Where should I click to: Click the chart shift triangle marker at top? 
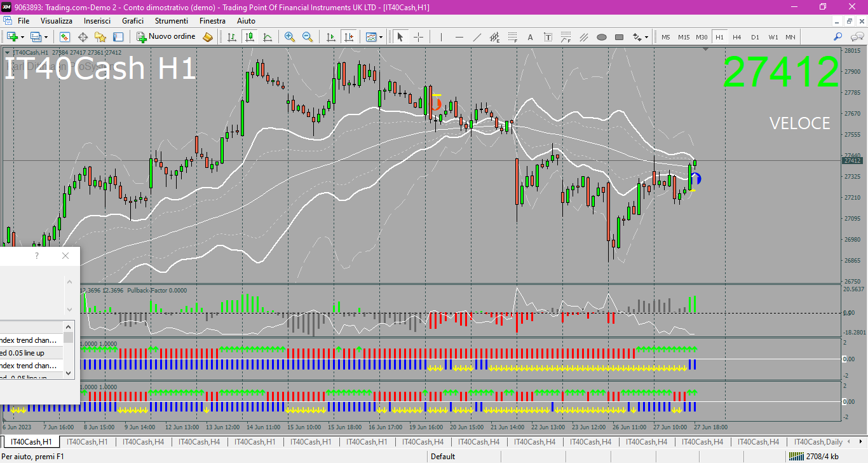tap(705, 49)
